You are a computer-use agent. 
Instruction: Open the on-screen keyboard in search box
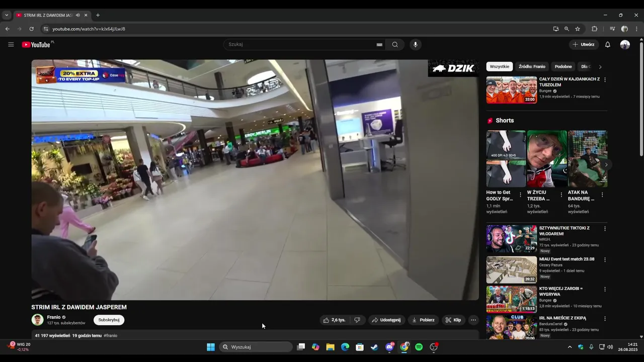point(379,45)
